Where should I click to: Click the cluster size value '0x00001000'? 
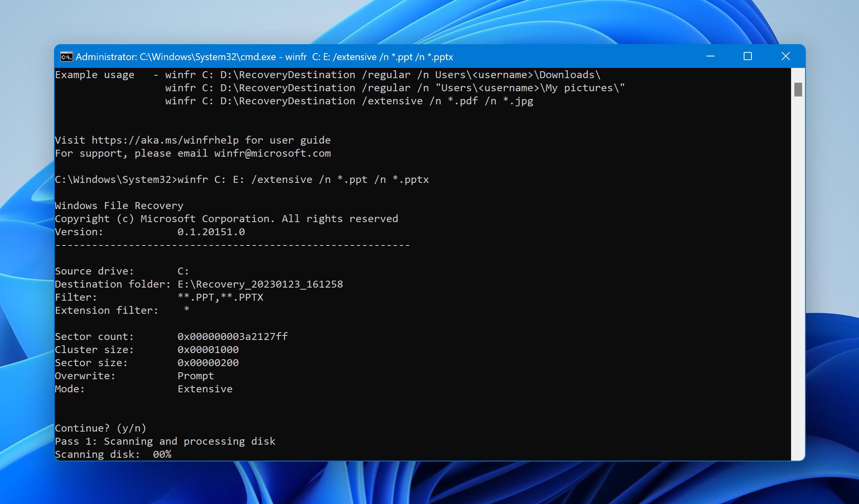[x=208, y=350]
